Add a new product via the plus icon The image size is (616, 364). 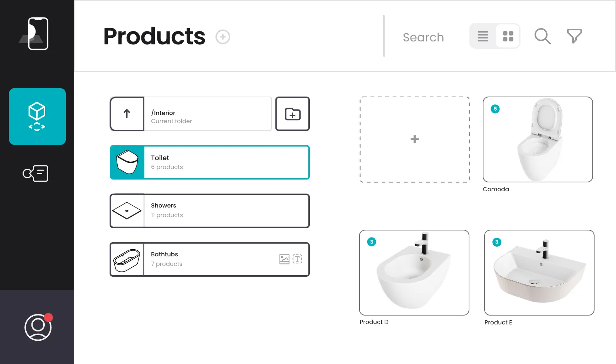pos(222,37)
